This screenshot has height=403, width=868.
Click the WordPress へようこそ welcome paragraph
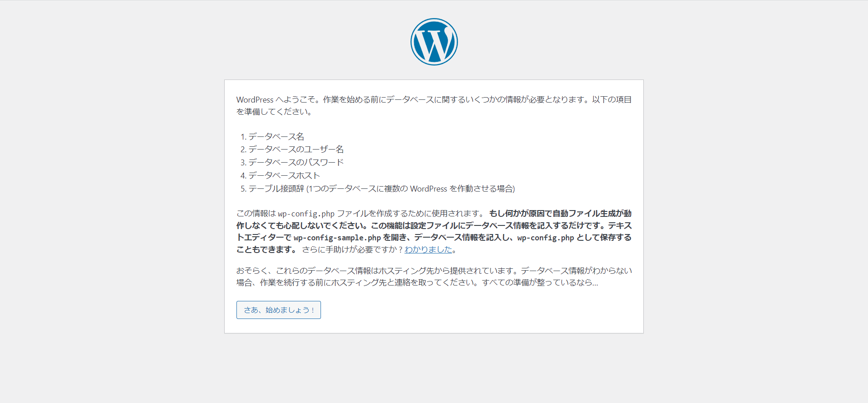[434, 105]
